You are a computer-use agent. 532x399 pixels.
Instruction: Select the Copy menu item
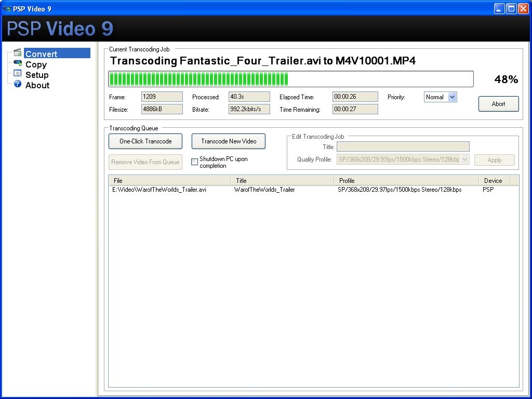point(36,64)
